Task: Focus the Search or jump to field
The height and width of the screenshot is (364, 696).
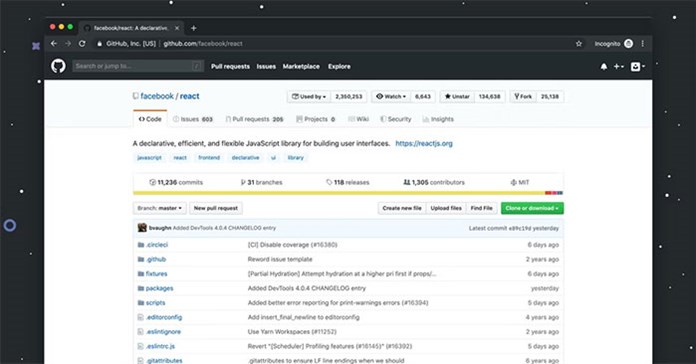Action: [x=138, y=66]
